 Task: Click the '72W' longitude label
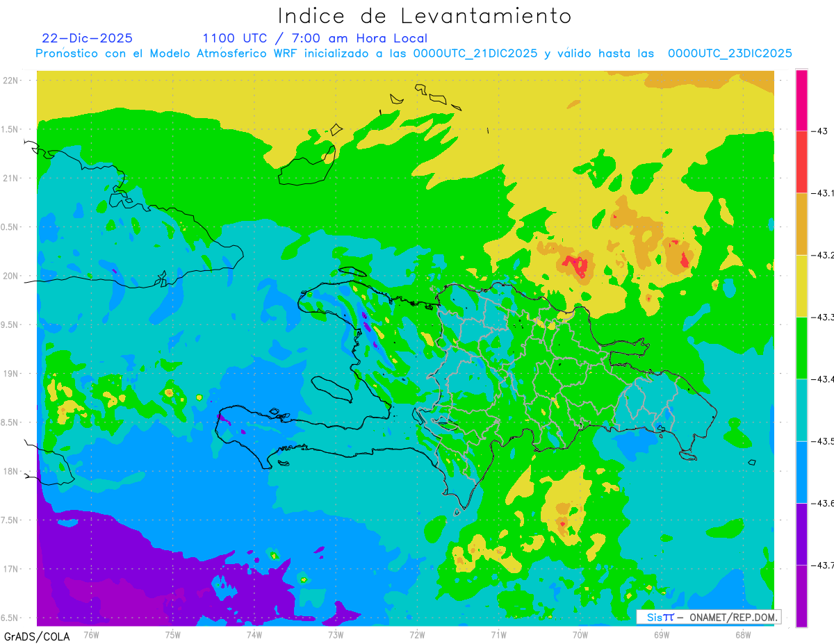(417, 634)
